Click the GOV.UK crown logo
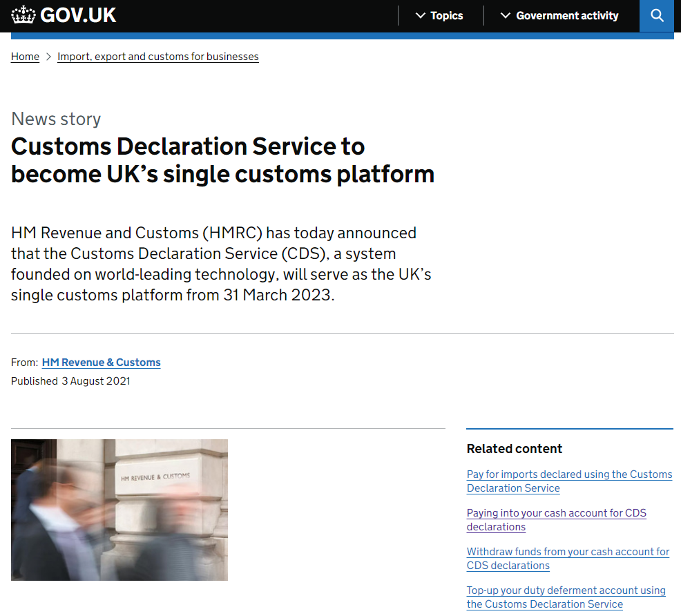The image size is (681, 616). tap(23, 14)
